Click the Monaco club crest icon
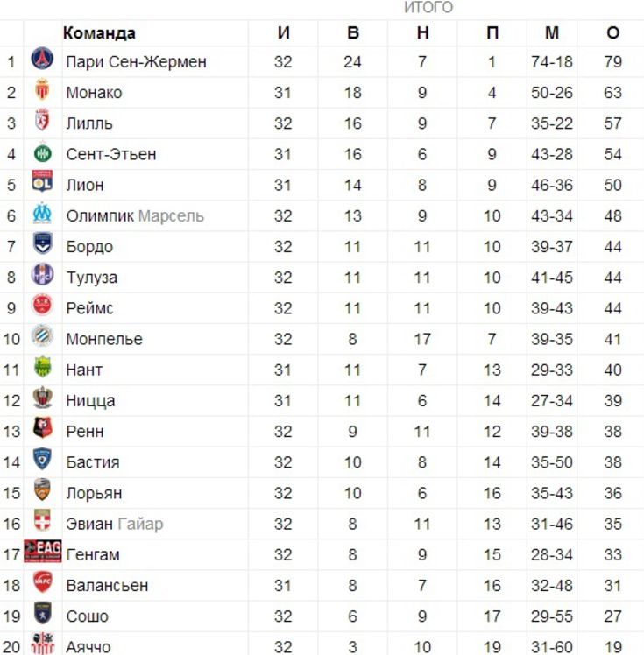 click(42, 89)
